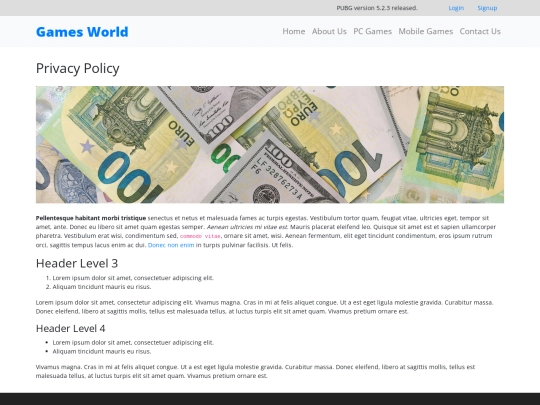Open the About Us menu item
Viewport: 540px width, 405px height.
tap(329, 31)
